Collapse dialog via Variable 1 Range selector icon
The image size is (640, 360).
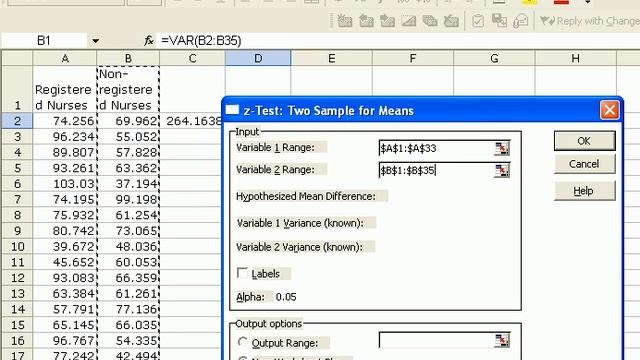[502, 148]
